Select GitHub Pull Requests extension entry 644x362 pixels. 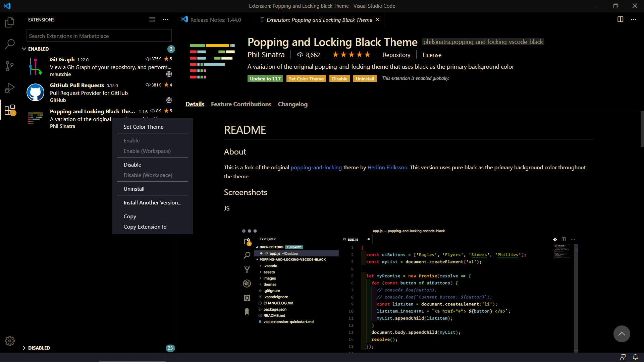[x=99, y=93]
